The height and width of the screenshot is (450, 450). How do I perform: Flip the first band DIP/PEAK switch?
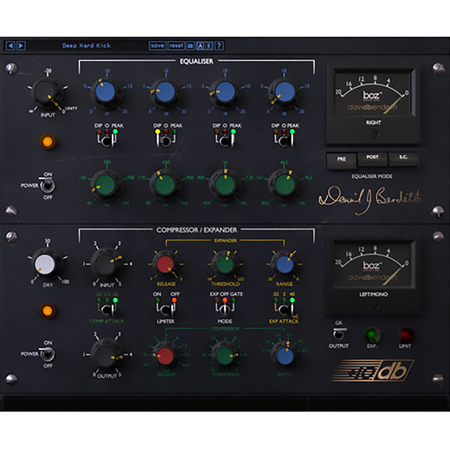[107, 140]
